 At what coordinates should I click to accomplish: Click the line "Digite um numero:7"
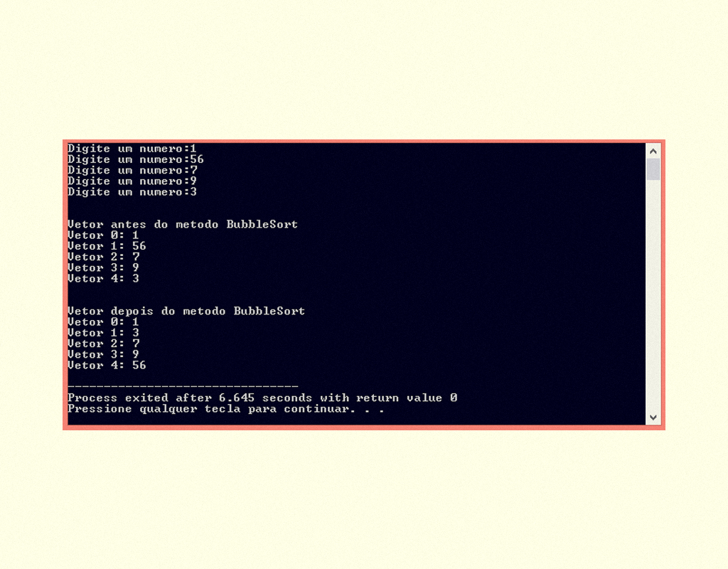pyautogui.click(x=132, y=171)
